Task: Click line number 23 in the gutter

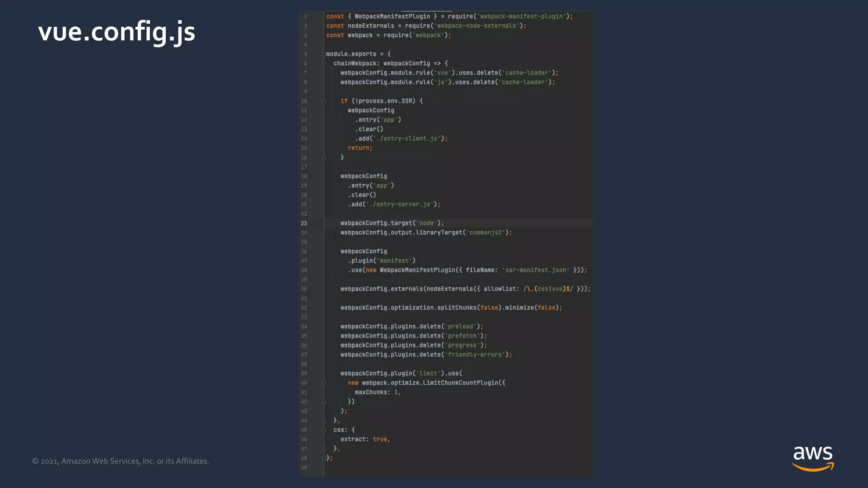Action: pos(304,223)
